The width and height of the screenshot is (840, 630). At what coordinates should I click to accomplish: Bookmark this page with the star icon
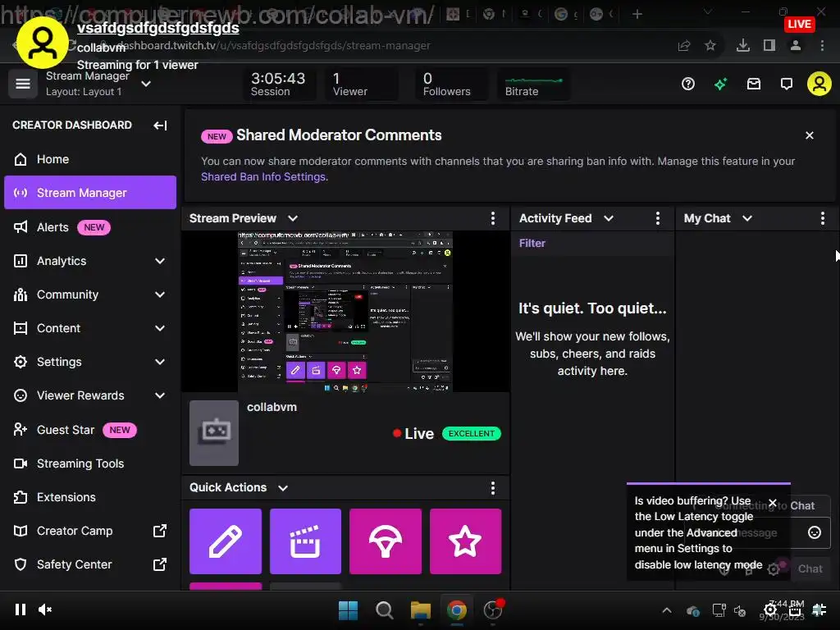coord(710,46)
